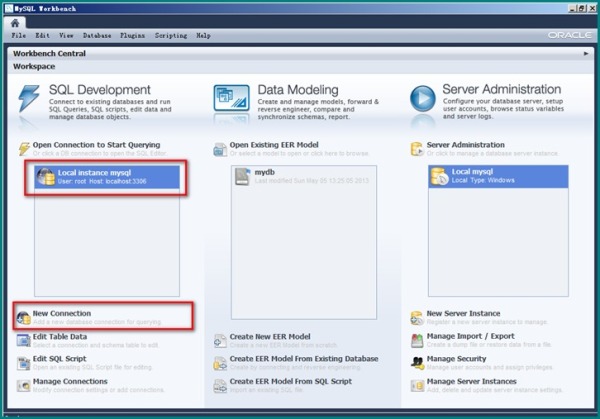600x419 pixels.
Task: Open the Scripting menu
Action: 171,36
